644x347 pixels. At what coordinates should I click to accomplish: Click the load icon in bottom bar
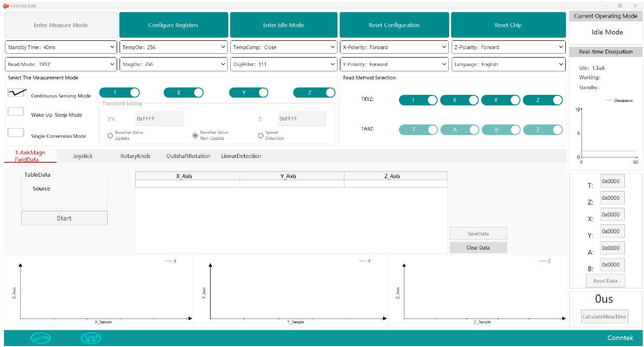coord(91,338)
